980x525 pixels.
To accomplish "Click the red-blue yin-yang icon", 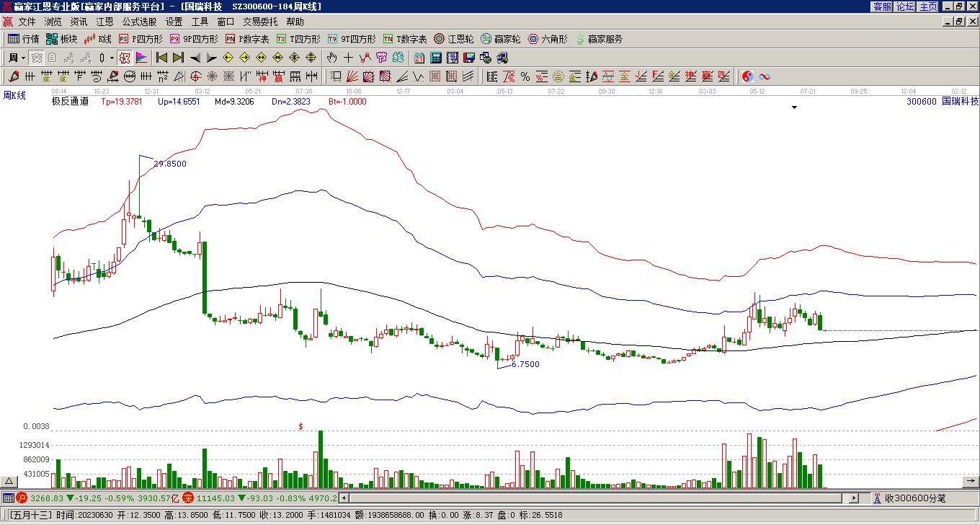I will 748,76.
